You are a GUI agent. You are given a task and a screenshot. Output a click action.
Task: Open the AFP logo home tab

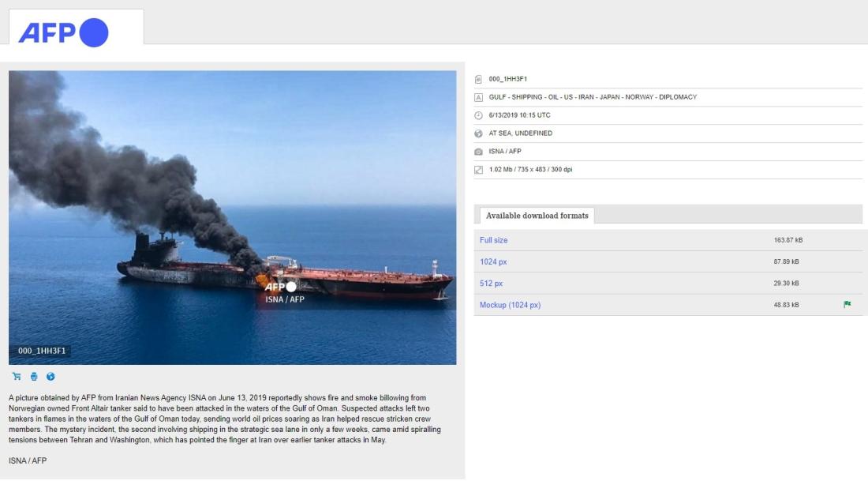pos(77,28)
